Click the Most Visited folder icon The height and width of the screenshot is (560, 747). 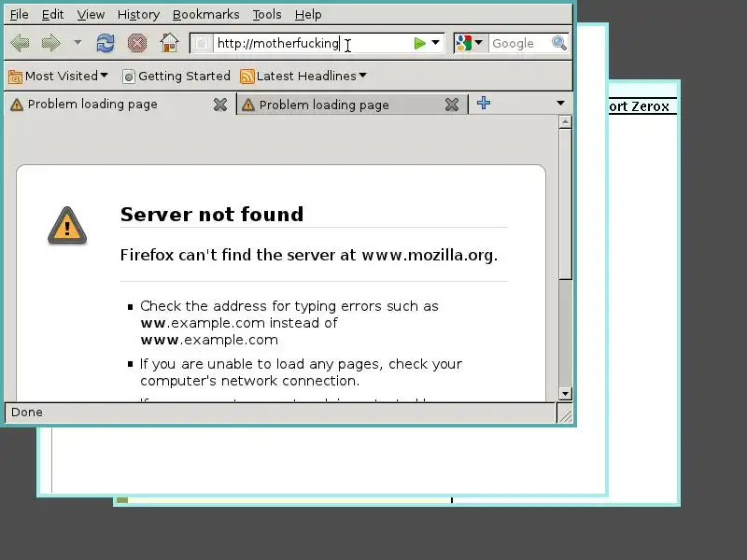[15, 77]
